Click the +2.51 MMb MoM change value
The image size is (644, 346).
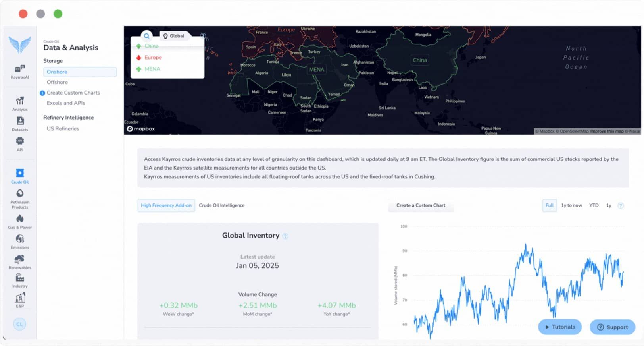coord(258,305)
